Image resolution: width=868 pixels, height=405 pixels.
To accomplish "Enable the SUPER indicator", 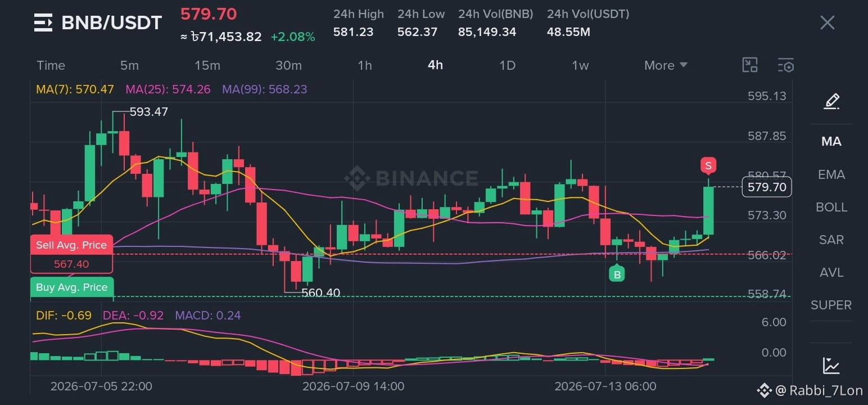I will (x=831, y=305).
